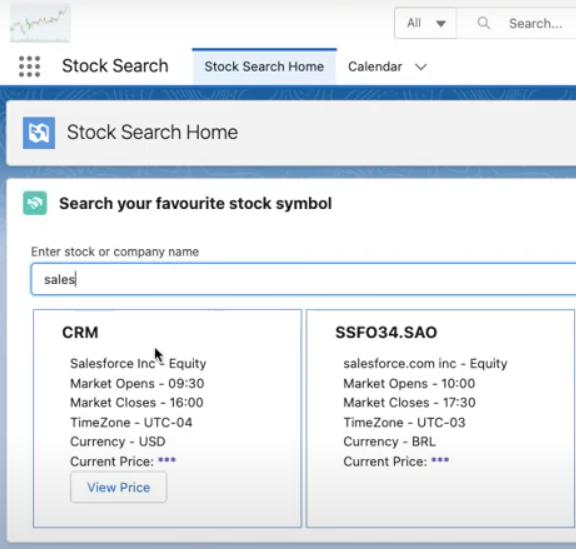Expand the All search scope dropdown

(x=425, y=23)
